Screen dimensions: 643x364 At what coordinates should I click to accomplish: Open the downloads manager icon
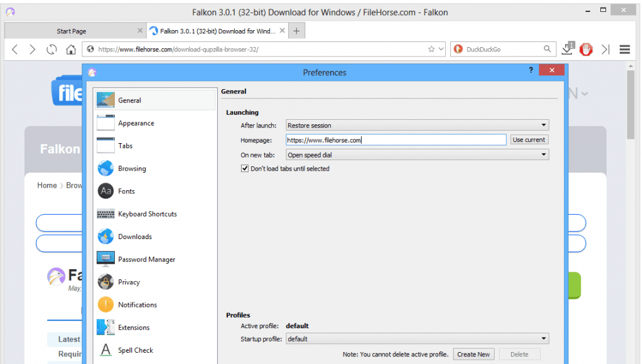click(568, 49)
